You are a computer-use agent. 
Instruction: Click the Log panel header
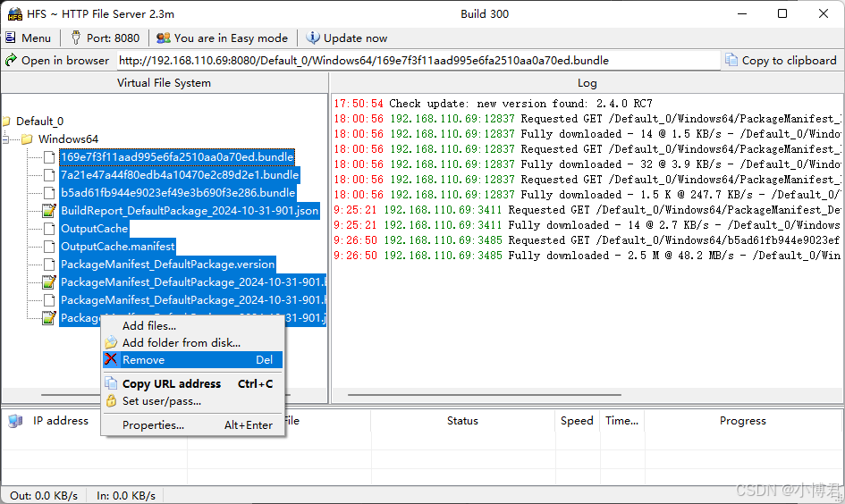[587, 83]
